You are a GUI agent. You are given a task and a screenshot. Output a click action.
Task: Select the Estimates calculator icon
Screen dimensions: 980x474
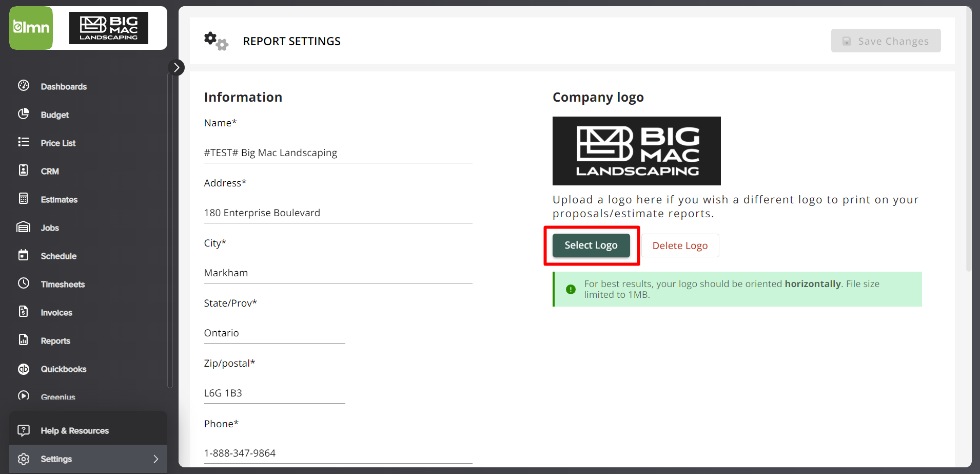tap(24, 199)
